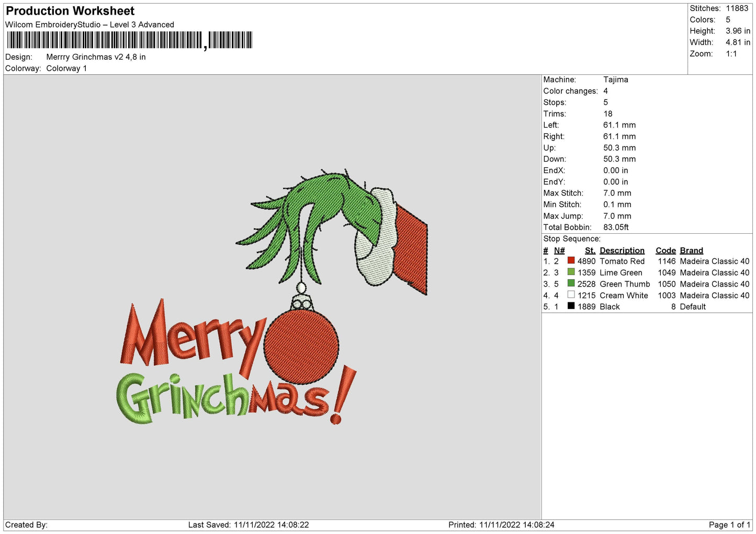Click the Colors count value 5
The height and width of the screenshot is (534, 756).
click(x=728, y=20)
